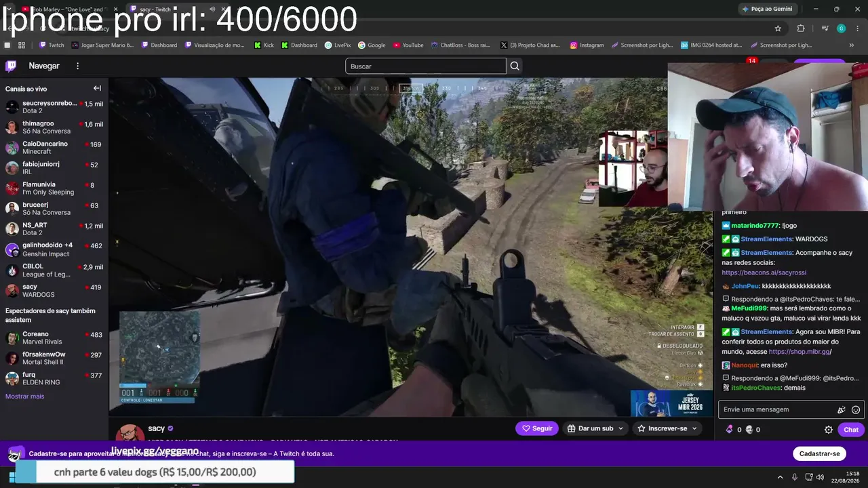Open chat settings gear
The image size is (868, 488).
pos(829,430)
